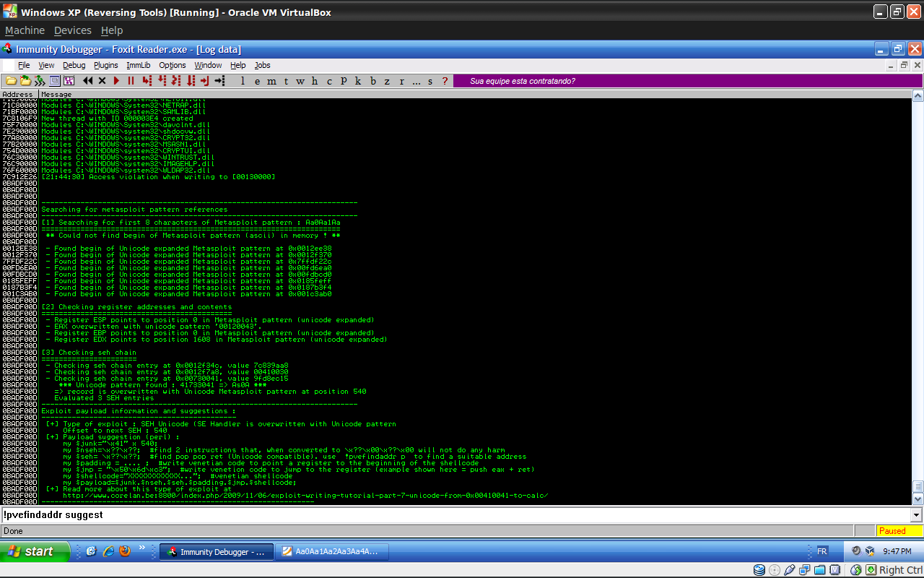924x578 pixels.
Task: Open the Plugins menu
Action: 106,65
